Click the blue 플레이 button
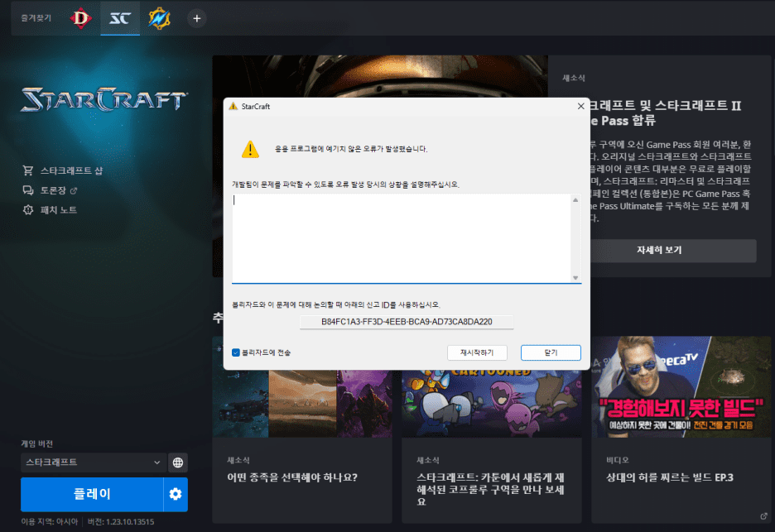The image size is (775, 532). [x=92, y=494]
